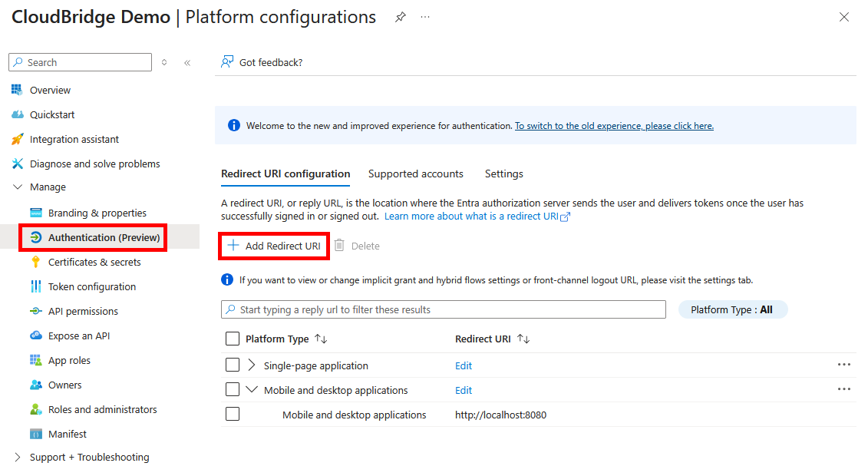This screenshot has height=476, width=868.
Task: Collapse the Manage section
Action: 17,187
